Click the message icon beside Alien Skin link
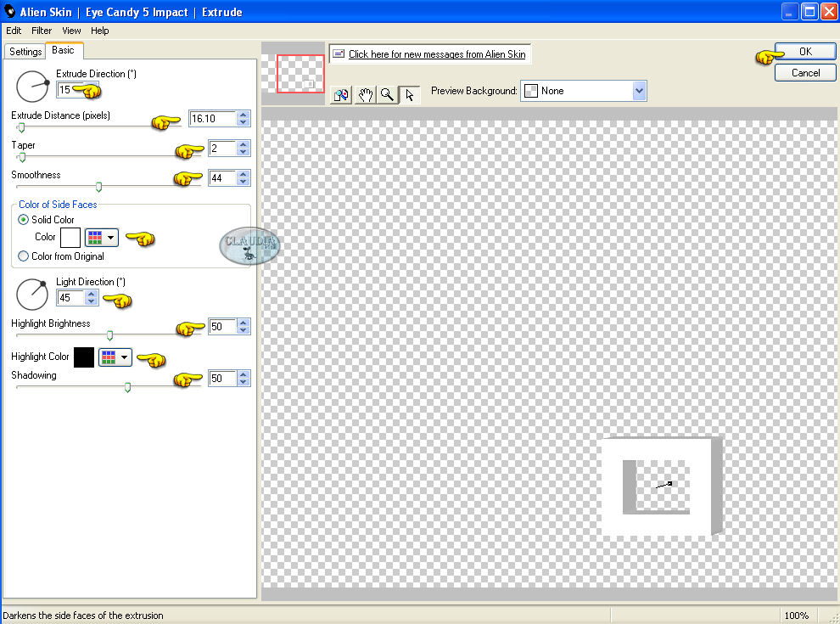 tap(339, 53)
